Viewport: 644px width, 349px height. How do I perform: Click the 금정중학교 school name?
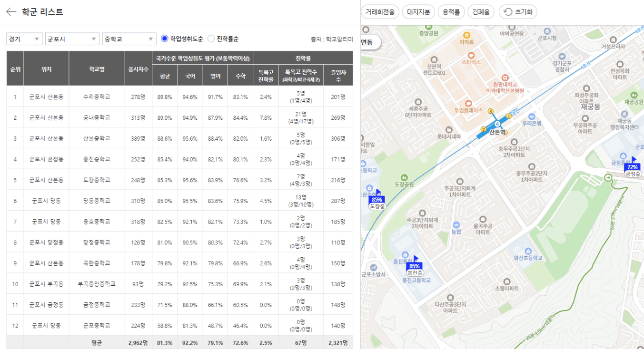pos(96,305)
